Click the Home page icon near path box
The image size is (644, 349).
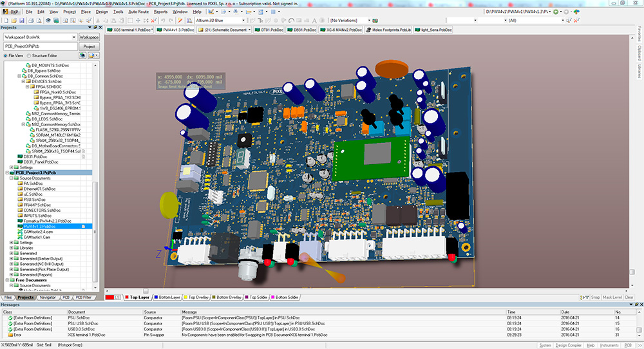(x=576, y=12)
